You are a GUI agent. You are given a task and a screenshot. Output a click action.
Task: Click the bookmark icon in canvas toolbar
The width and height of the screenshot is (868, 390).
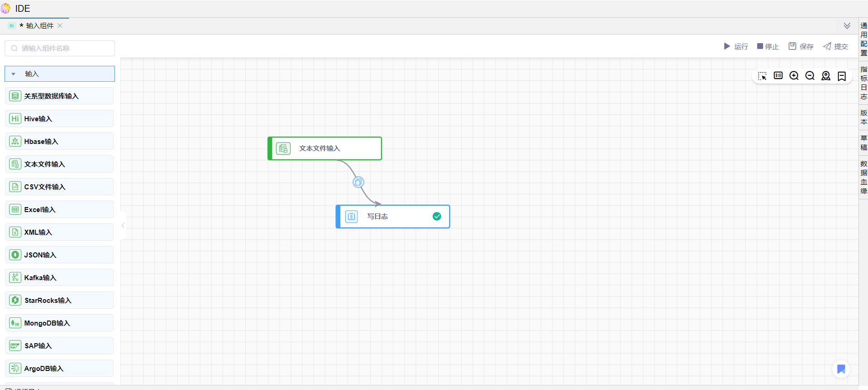[x=842, y=76]
